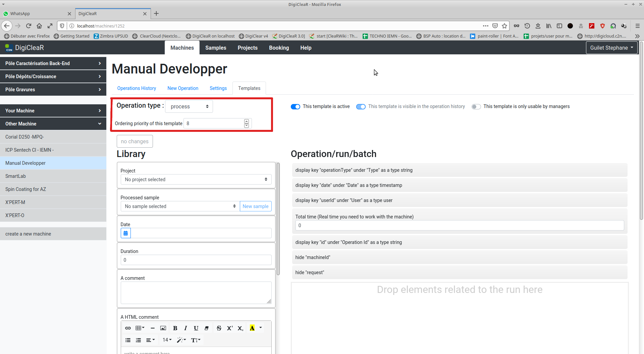Image resolution: width=644 pixels, height=354 pixels.
Task: Expand the Pôle Gravures sidebar section
Action: pos(53,90)
